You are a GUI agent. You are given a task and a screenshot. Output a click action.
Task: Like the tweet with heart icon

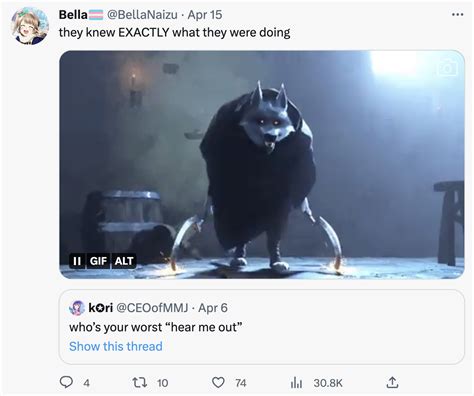pyautogui.click(x=218, y=382)
